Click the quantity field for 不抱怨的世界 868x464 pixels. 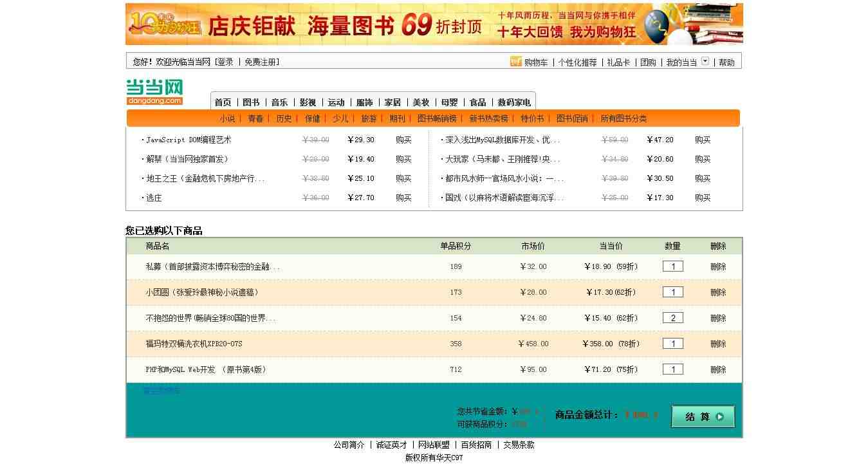[673, 318]
